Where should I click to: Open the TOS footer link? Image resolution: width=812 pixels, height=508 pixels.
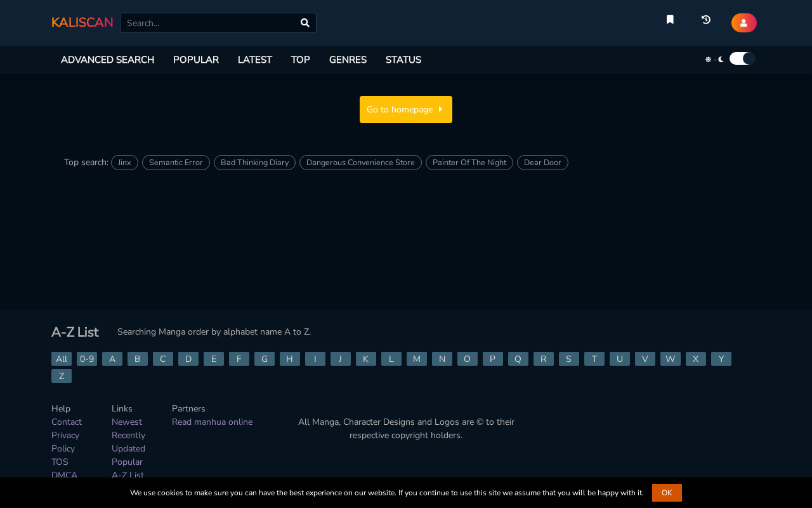60,462
